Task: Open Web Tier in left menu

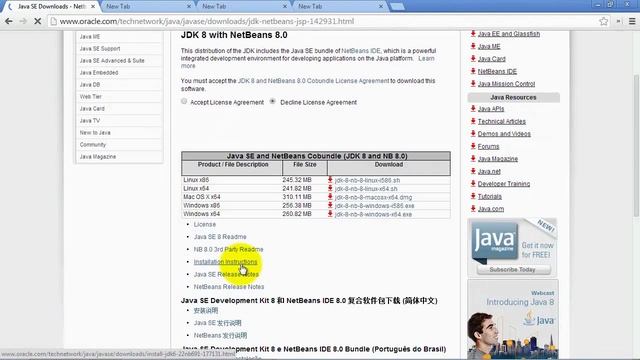Action: coord(91,96)
